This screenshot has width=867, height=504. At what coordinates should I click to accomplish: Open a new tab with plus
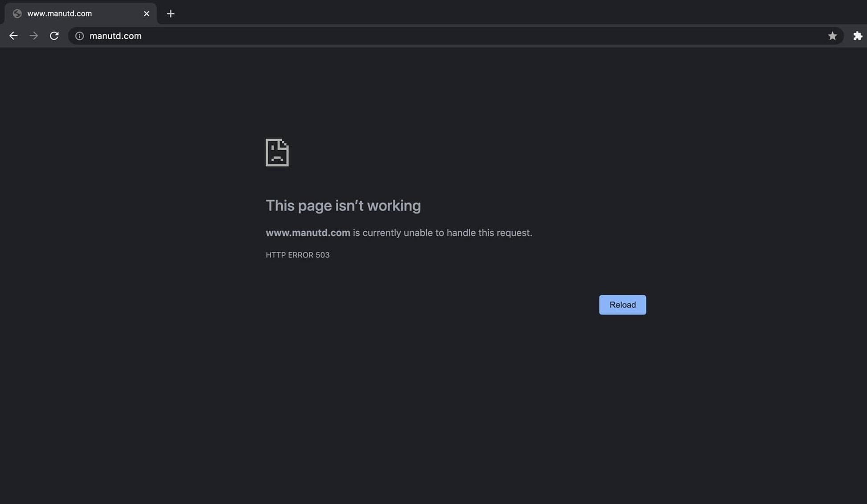[x=170, y=14]
